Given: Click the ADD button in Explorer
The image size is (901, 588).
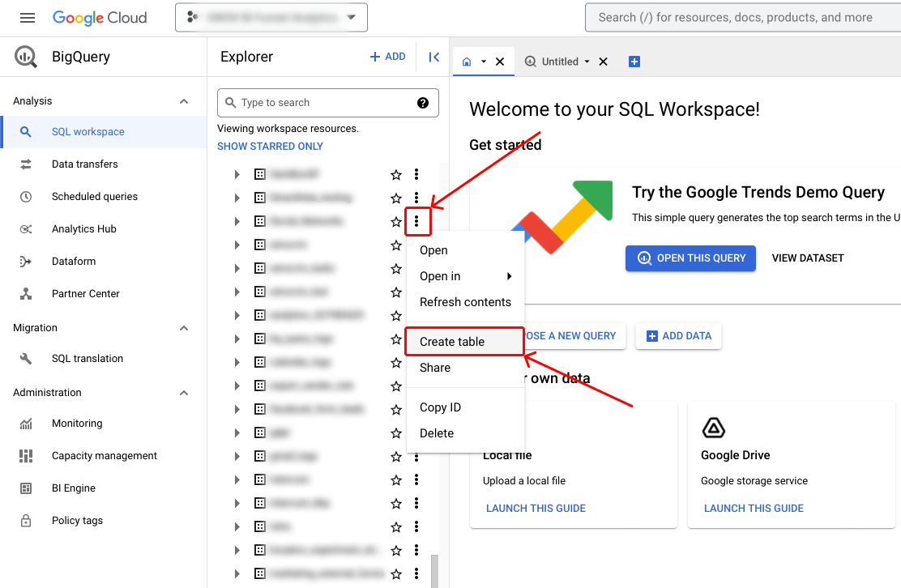Looking at the screenshot, I should (388, 56).
